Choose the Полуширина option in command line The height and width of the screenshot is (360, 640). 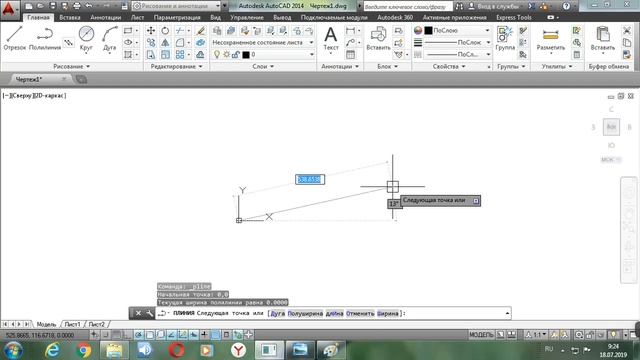tap(305, 313)
